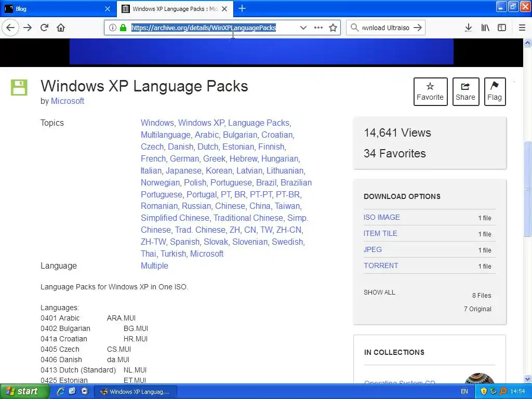Go forward with the forward arrow
Screen dimensions: 532x399
pyautogui.click(x=28, y=28)
